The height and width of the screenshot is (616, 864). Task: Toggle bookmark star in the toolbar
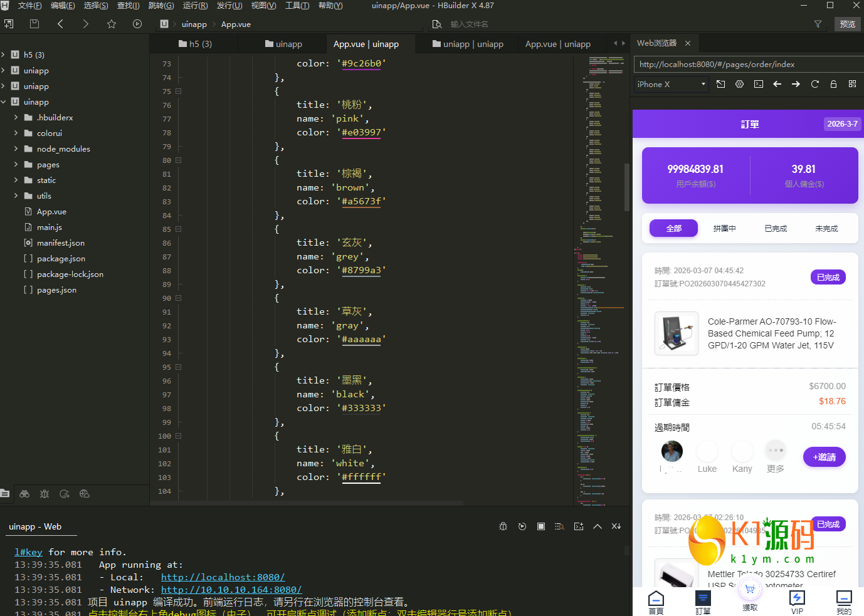(x=112, y=24)
